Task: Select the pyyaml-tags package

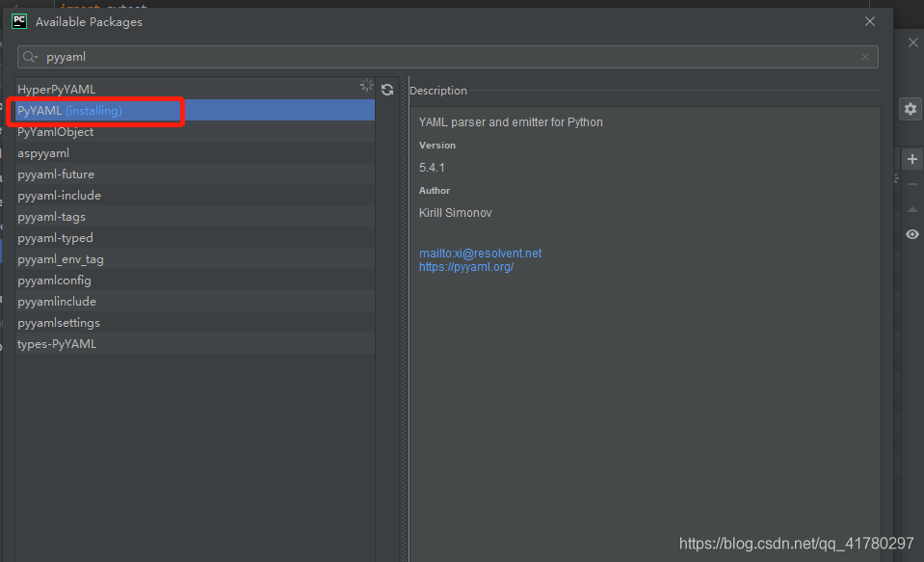Action: [195, 217]
